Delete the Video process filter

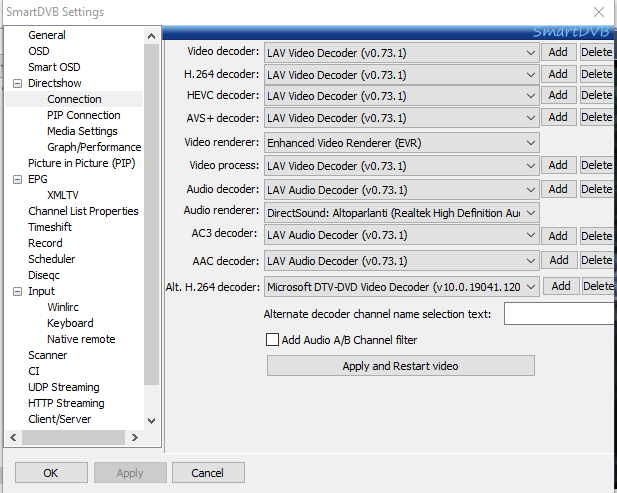tap(597, 165)
